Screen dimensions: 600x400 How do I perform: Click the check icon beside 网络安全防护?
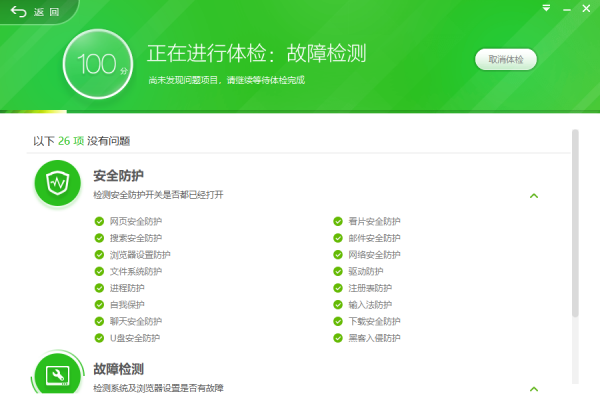click(338, 255)
